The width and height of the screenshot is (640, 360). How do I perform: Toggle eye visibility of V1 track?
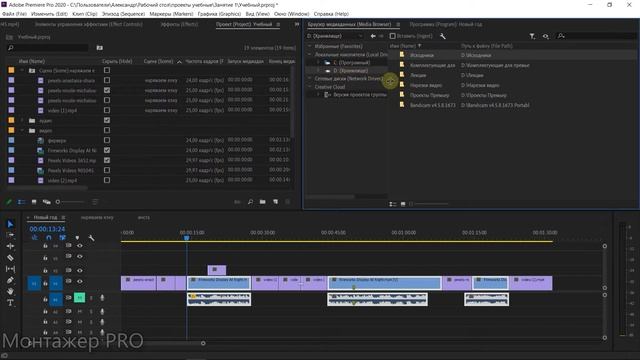[80, 281]
